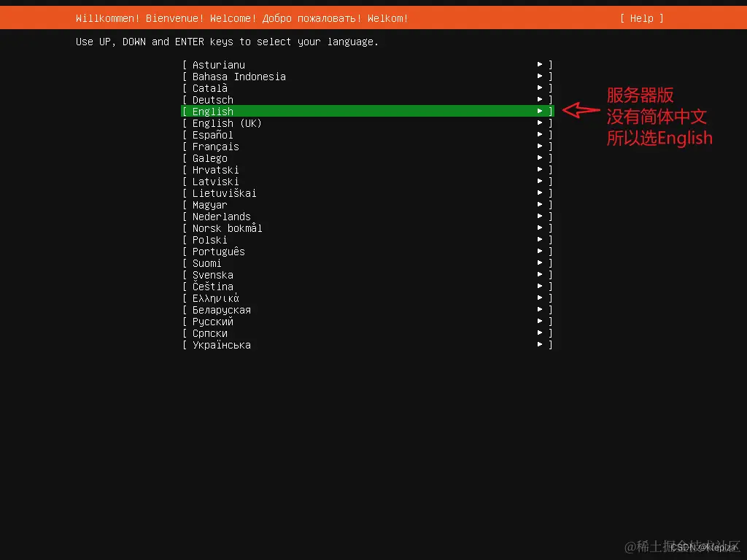Click the arrow on the English row
747x560 pixels.
[x=540, y=111]
